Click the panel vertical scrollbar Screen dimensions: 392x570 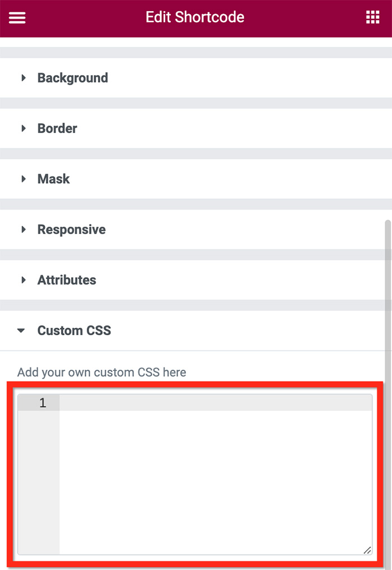[388, 393]
